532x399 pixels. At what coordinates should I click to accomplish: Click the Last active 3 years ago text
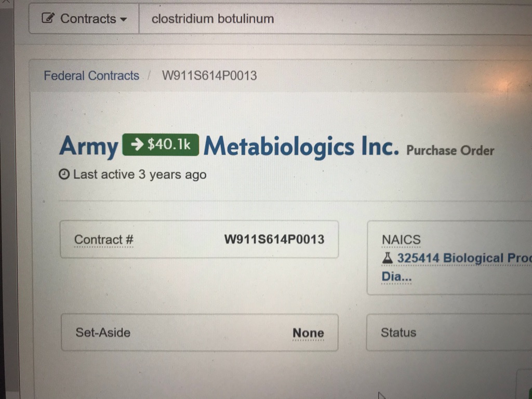click(140, 175)
